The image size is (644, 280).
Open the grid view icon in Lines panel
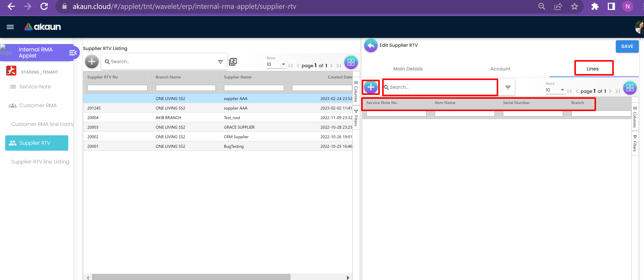(x=630, y=88)
